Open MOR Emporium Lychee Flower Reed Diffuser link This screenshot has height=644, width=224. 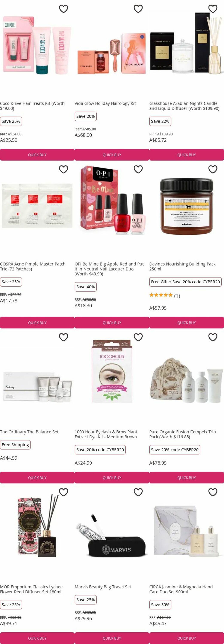(x=31, y=589)
